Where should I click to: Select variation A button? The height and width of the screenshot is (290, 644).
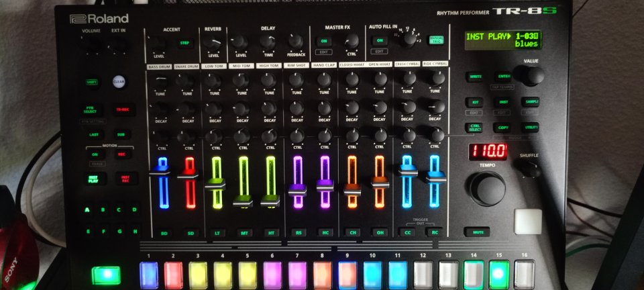[87, 210]
